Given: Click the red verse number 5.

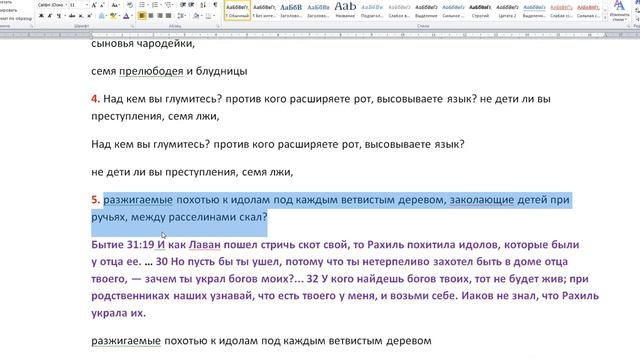Looking at the screenshot, I should coord(96,200).
